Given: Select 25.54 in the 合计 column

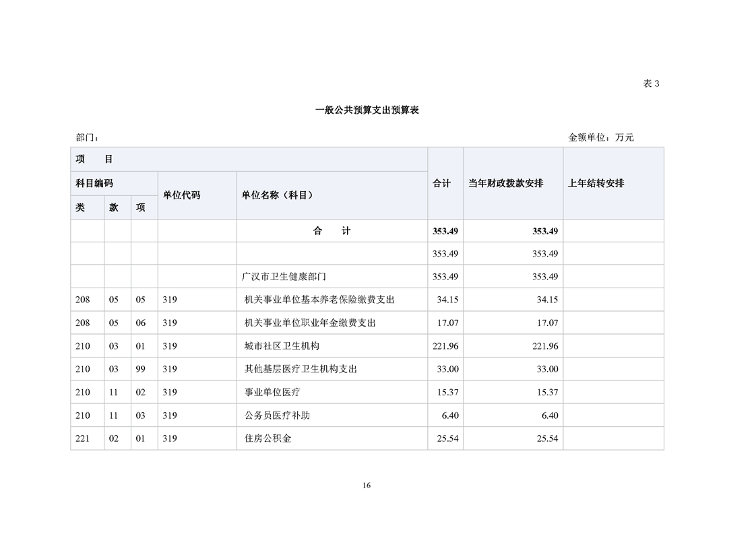Looking at the screenshot, I should [x=447, y=438].
